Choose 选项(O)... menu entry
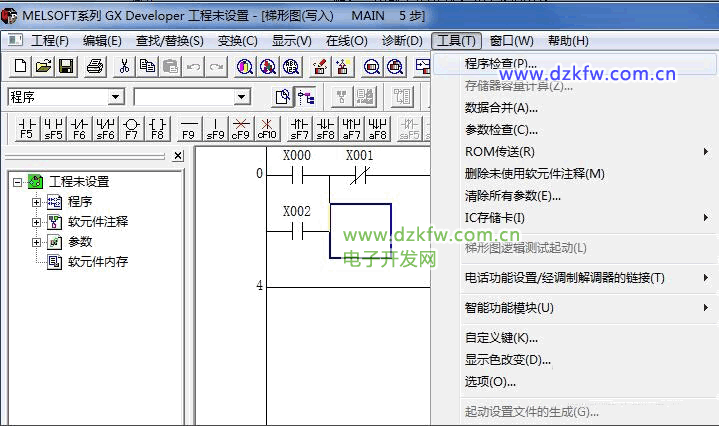This screenshot has height=426, width=719. 575,382
